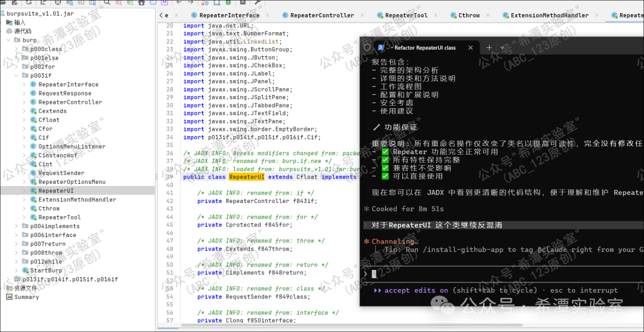Viewport: 644px width, 332px height.
Task: Click the p013if.p014if.p015if.p016if package icon
Action: tap(17, 279)
